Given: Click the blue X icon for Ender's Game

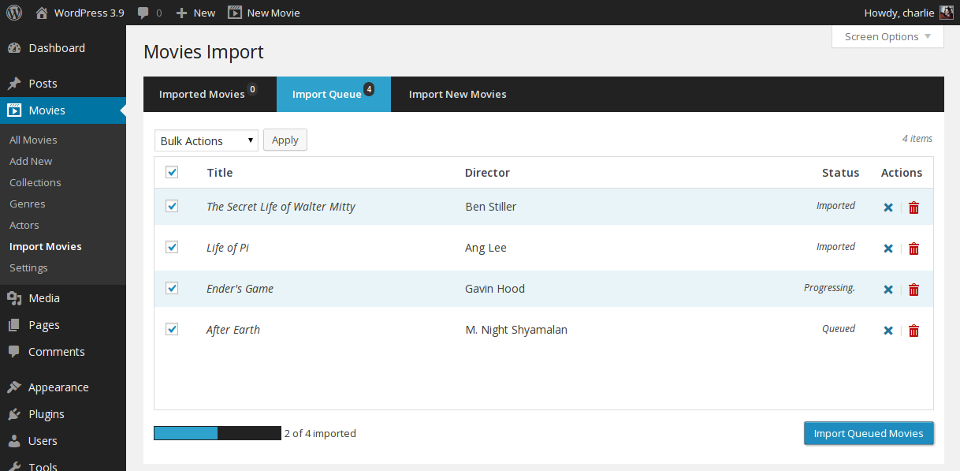Looking at the screenshot, I should 888,290.
